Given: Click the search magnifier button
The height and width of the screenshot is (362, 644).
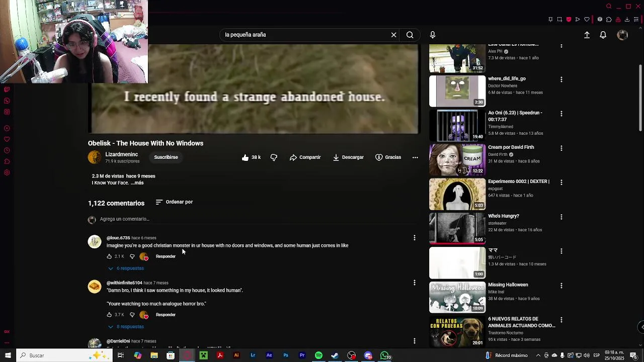Looking at the screenshot, I should (410, 35).
